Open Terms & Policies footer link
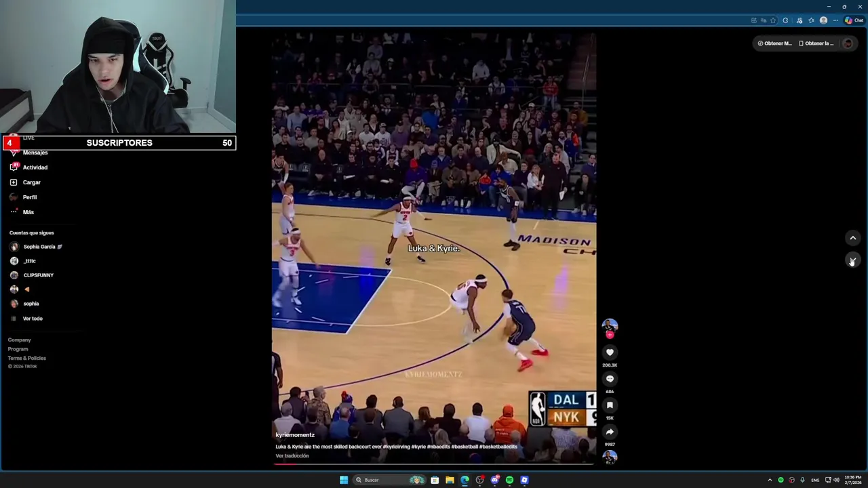 pos(27,358)
